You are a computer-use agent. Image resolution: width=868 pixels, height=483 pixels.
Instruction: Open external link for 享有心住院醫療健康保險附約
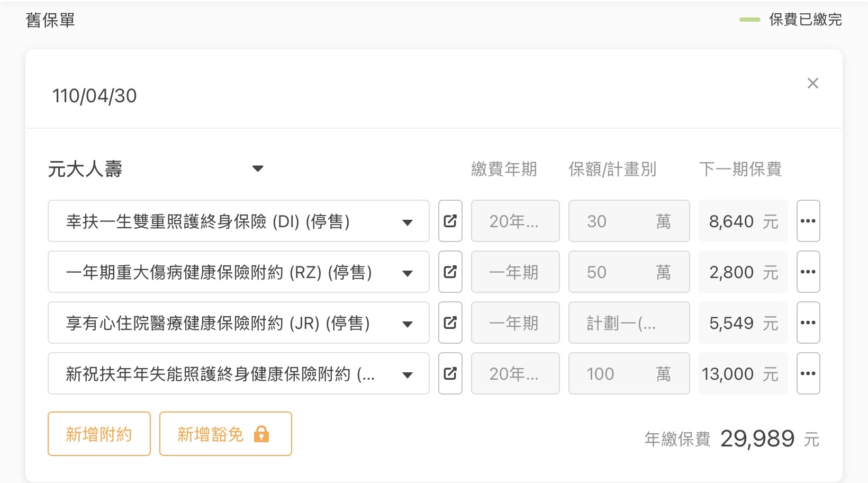coord(450,323)
